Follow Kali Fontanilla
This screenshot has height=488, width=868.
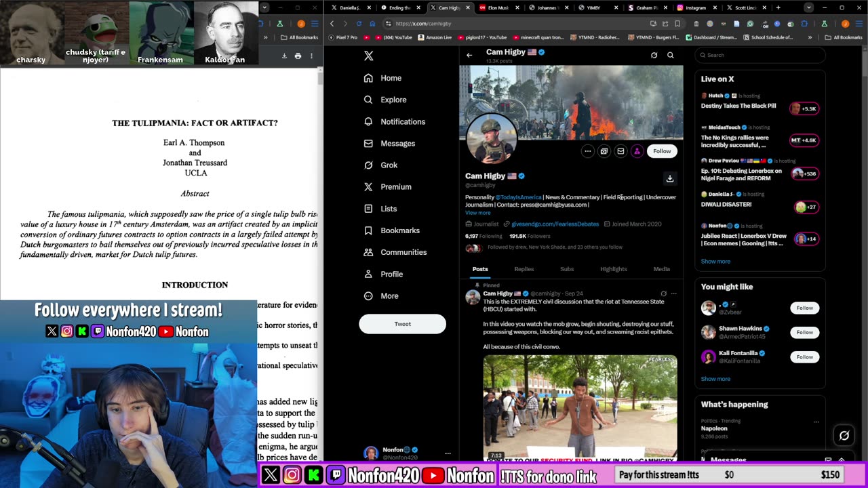click(804, 357)
